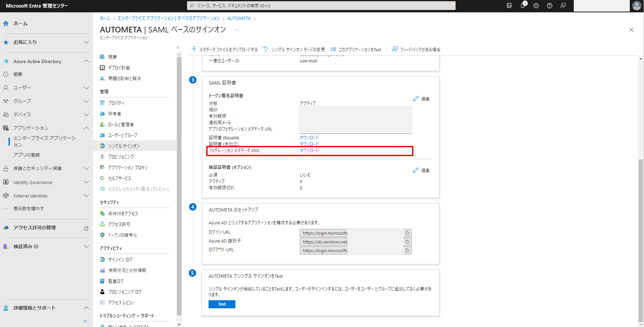
Task: Open the settings gear icon in top bar
Action: click(x=536, y=6)
